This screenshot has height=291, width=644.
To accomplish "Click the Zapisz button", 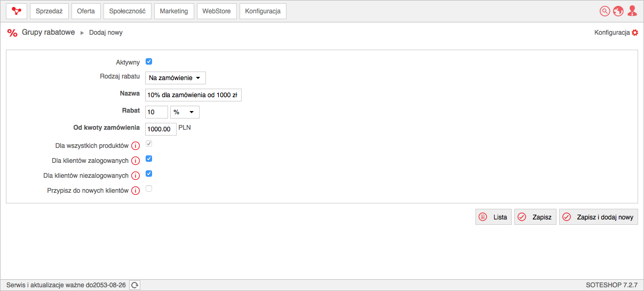I will pyautogui.click(x=536, y=217).
